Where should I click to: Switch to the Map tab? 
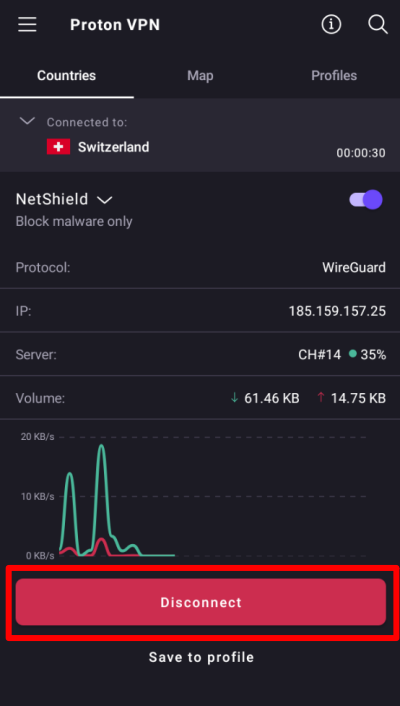coord(200,76)
